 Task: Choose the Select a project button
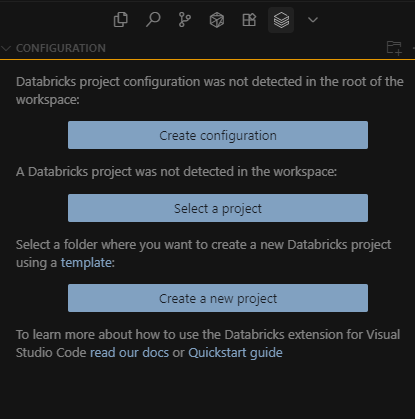click(x=218, y=208)
